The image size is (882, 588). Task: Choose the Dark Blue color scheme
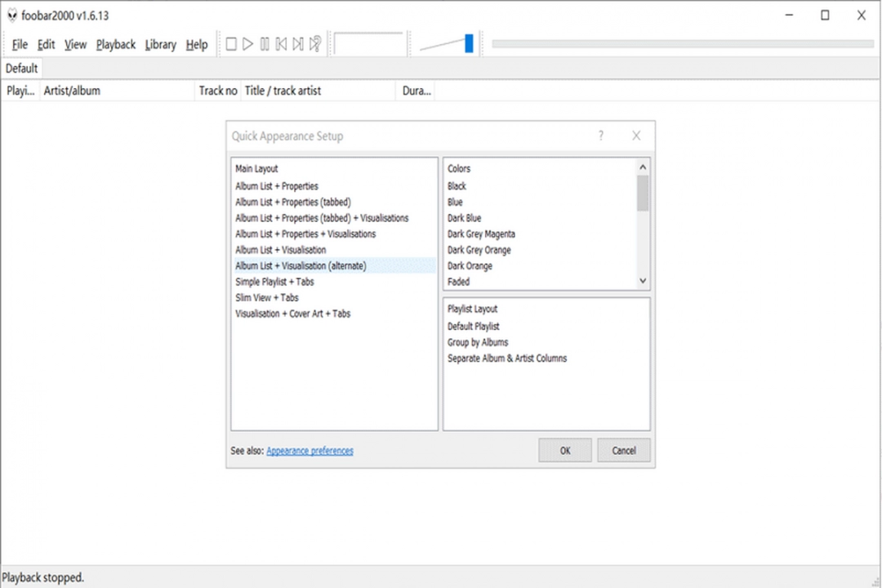464,217
